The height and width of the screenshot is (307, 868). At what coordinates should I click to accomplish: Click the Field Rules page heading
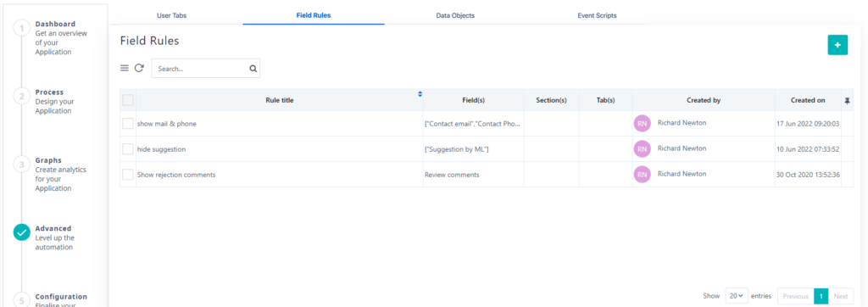pos(149,41)
